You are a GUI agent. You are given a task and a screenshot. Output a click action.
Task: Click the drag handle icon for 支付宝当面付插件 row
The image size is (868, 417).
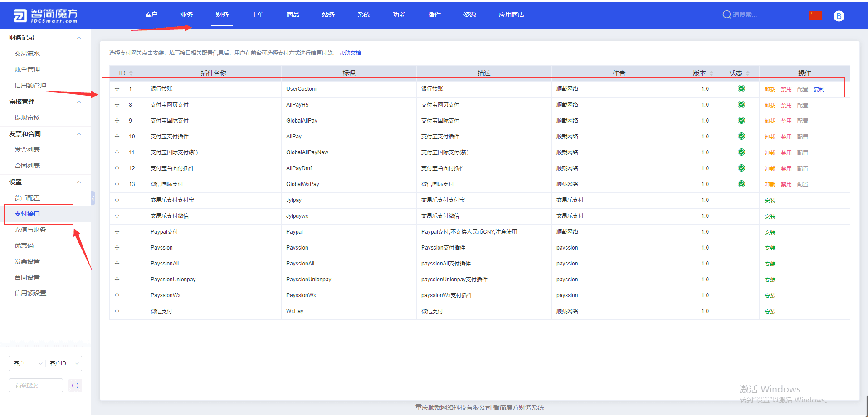[117, 168]
